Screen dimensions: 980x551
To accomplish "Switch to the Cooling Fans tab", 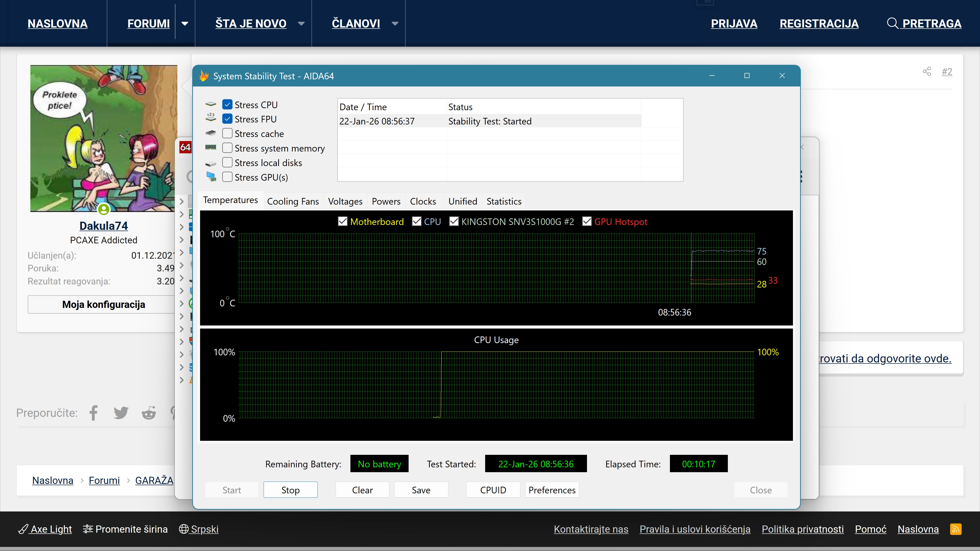I will tap(293, 201).
